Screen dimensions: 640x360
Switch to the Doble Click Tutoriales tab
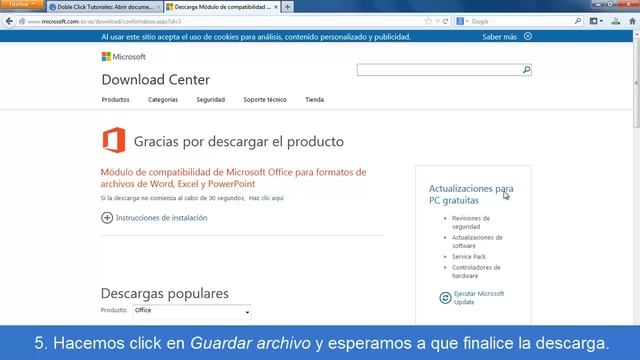point(104,7)
